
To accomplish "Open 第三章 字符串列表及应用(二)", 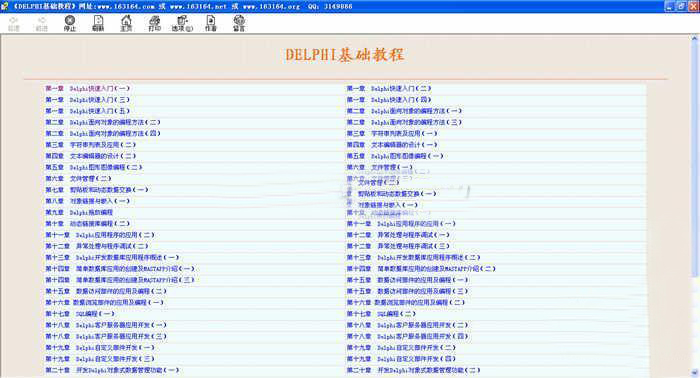I will 91,145.
